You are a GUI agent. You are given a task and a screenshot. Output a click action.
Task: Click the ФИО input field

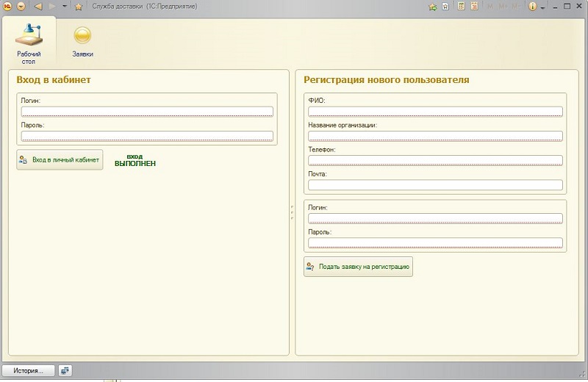(435, 112)
